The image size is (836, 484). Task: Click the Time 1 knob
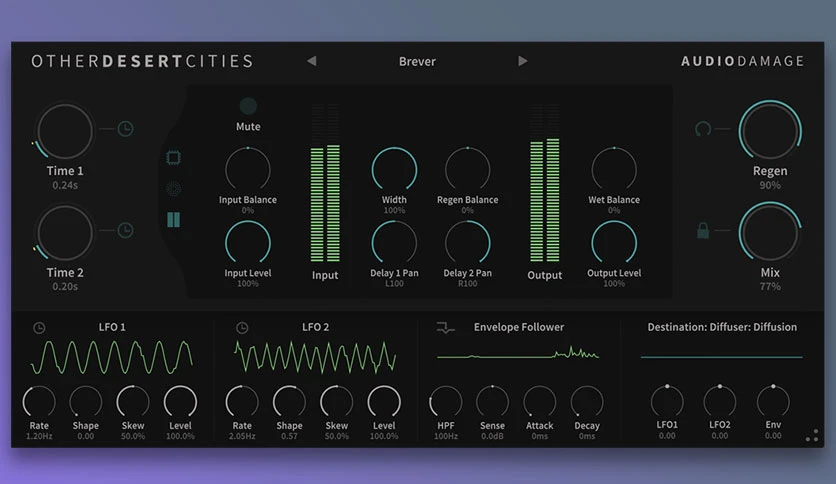click(x=65, y=131)
